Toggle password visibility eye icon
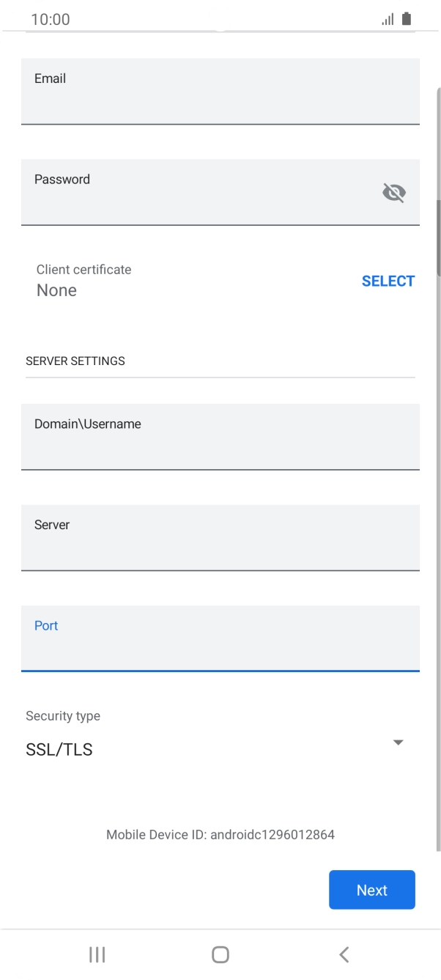The height and width of the screenshot is (980, 441). (x=394, y=192)
